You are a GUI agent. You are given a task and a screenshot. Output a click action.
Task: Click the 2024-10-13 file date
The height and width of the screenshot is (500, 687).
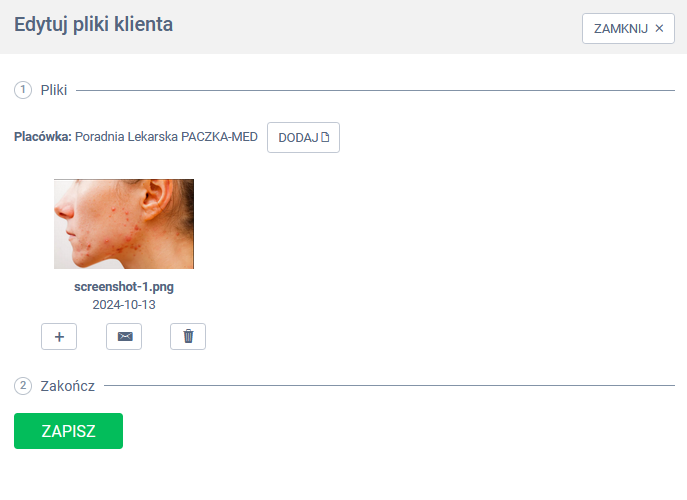tap(124, 305)
